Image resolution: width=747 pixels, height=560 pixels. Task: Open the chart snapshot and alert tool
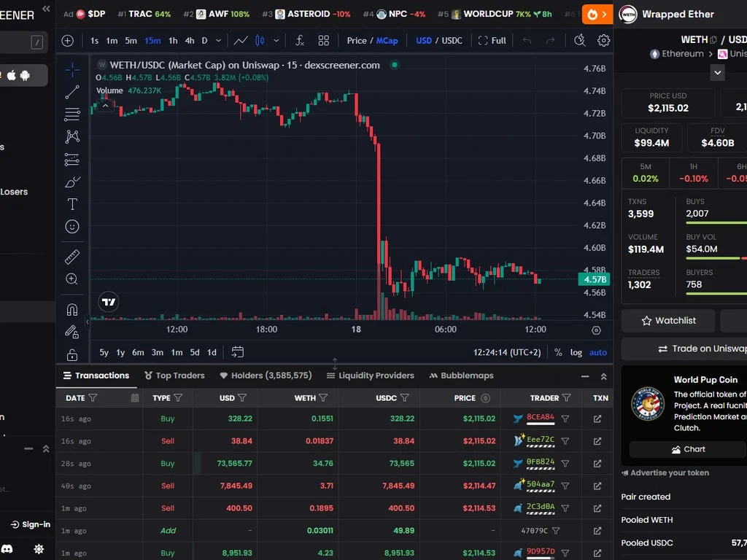pos(580,41)
